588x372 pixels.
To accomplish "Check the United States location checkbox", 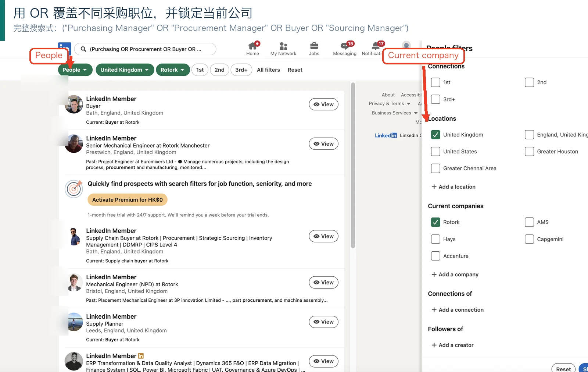I will coord(435,152).
